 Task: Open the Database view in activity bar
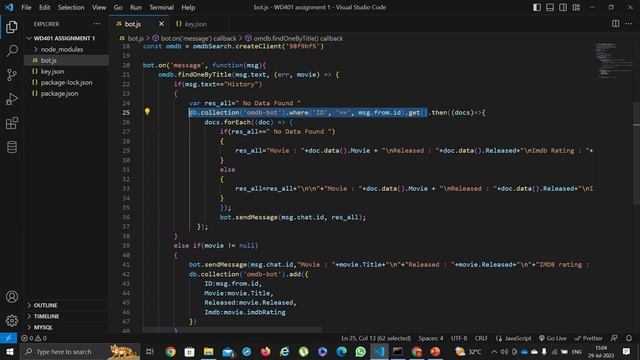click(x=12, y=147)
